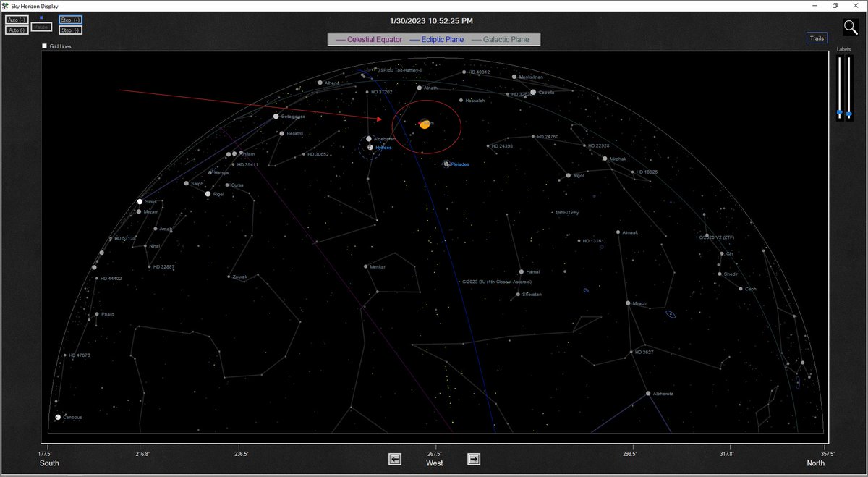868x477 pixels.
Task: Select the star Aldebaran
Action: coord(369,138)
